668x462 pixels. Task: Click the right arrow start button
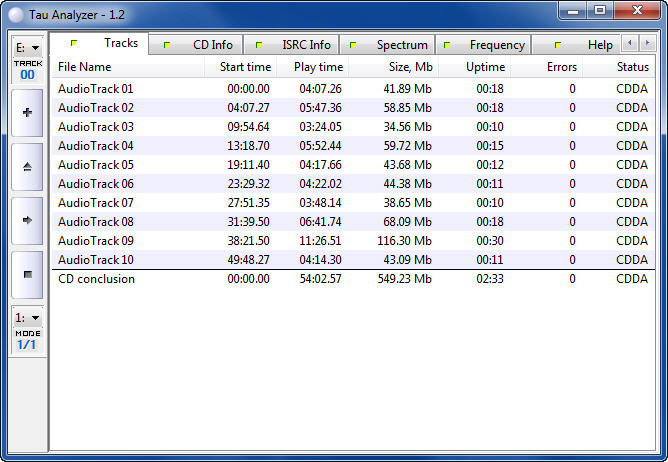coord(26,220)
